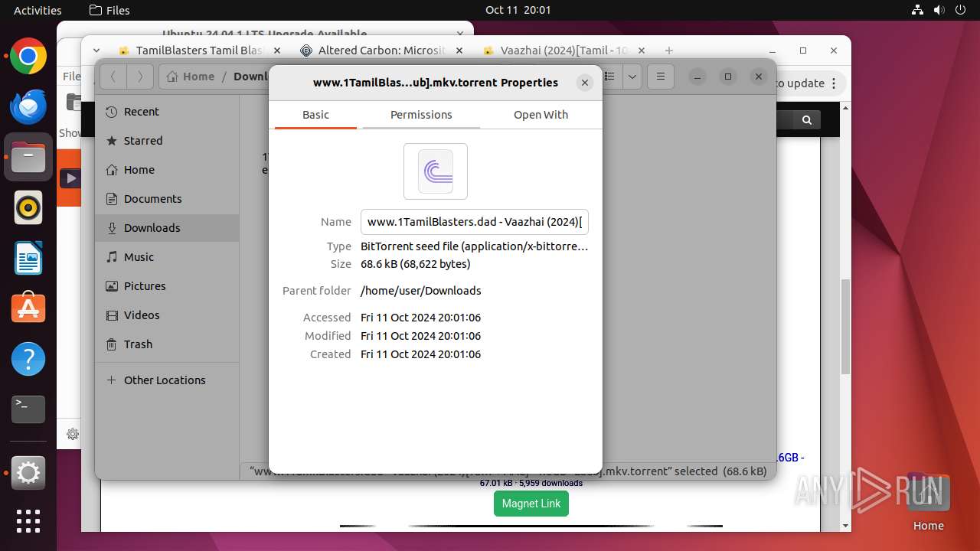Open Documents in the Files sidebar

pyautogui.click(x=167, y=199)
